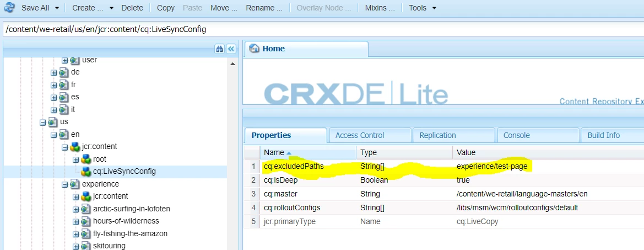
Task: Select the cq:master property name
Action: pyautogui.click(x=280, y=194)
